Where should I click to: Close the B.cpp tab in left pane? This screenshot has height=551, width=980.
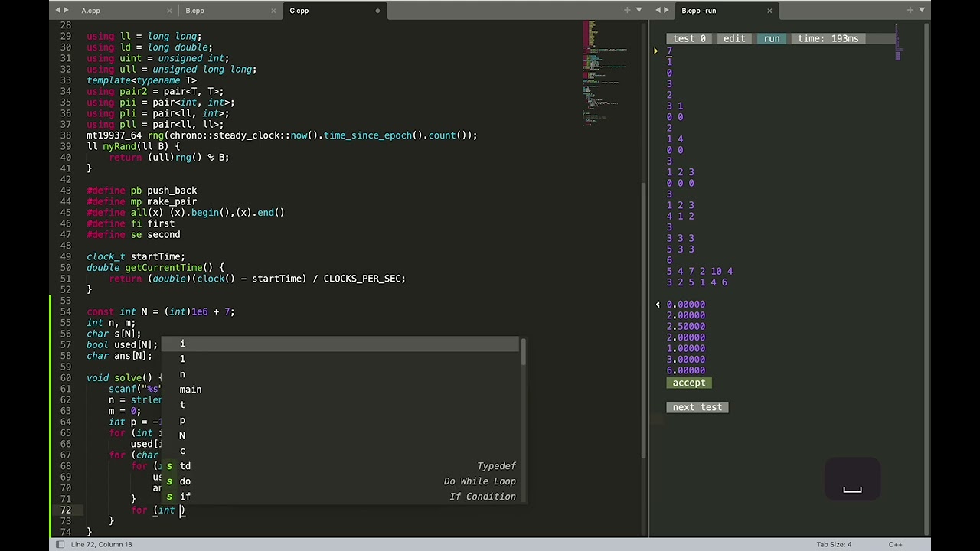(273, 11)
